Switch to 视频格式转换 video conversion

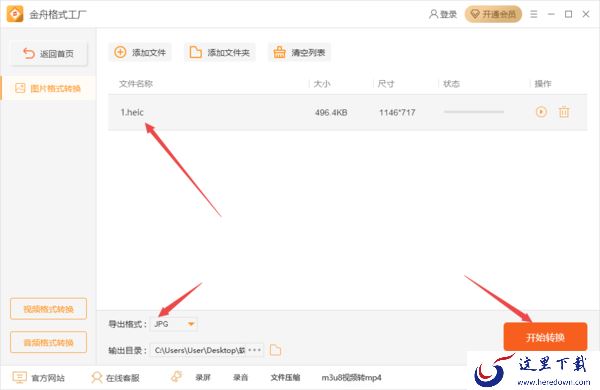tap(49, 308)
